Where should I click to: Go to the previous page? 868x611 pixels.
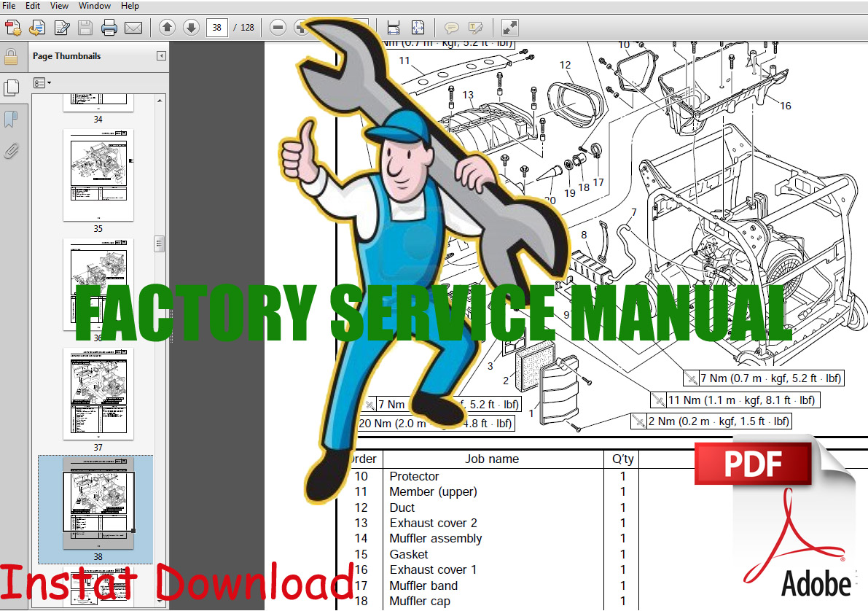pos(166,27)
